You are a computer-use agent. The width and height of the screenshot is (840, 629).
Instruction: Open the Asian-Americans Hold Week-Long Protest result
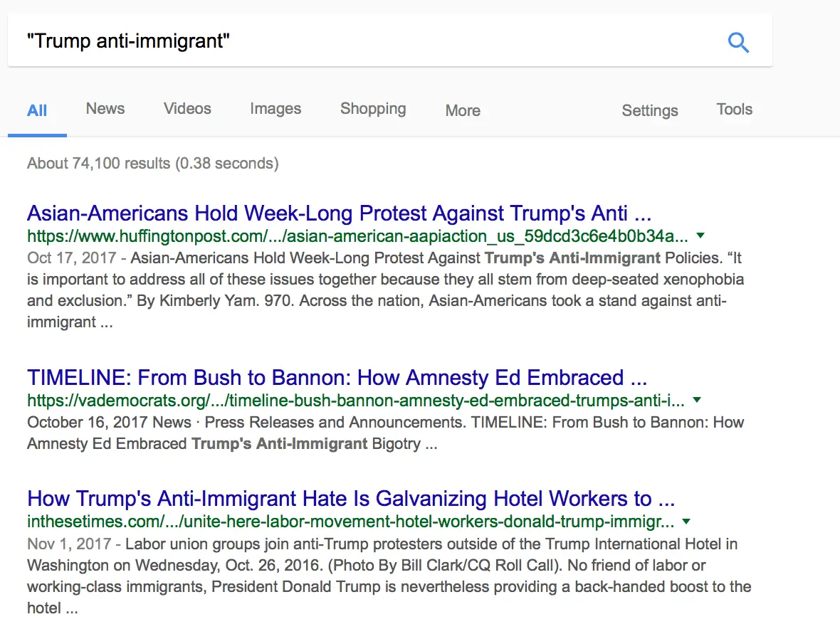coord(339,213)
